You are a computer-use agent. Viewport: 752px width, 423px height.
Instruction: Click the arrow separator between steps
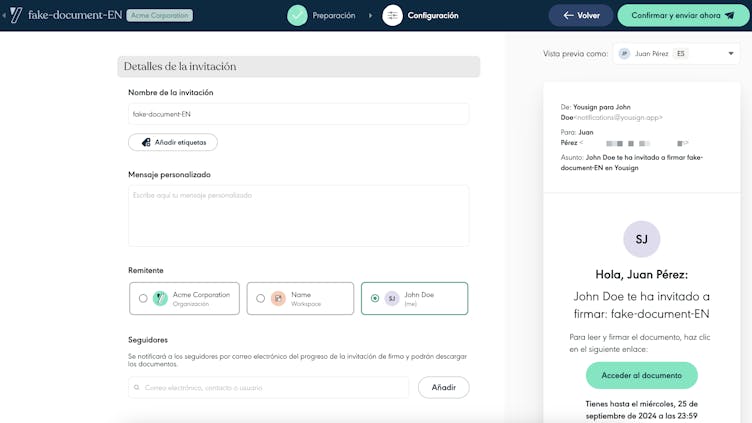pos(370,16)
